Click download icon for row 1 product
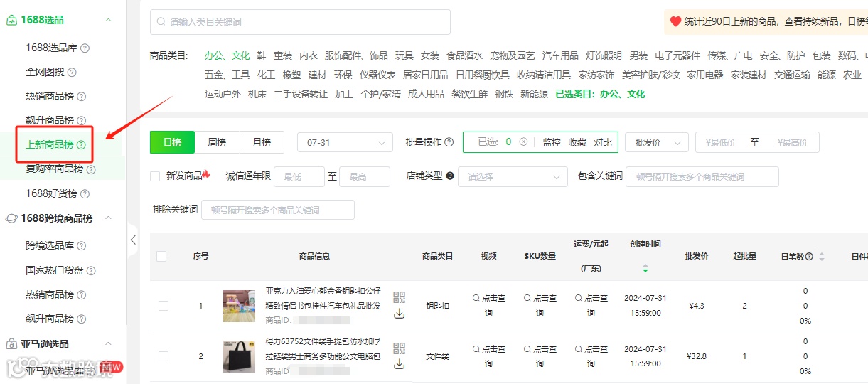The image size is (868, 384). [x=399, y=314]
